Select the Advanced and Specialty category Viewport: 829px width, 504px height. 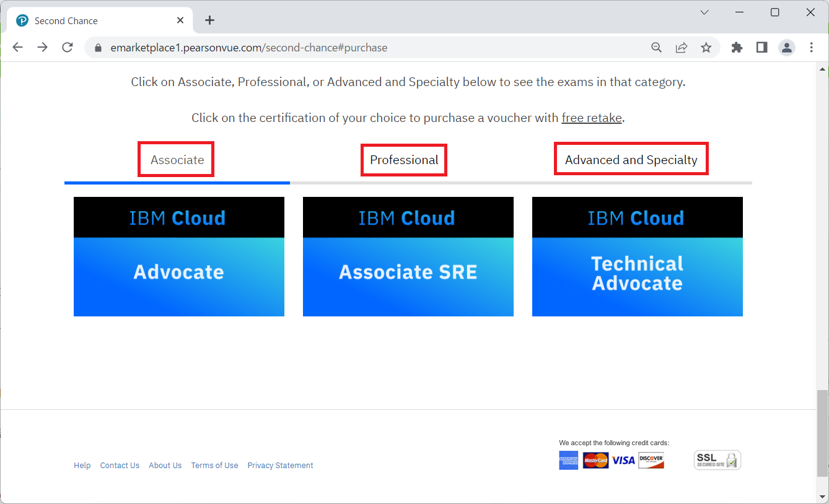coord(631,159)
